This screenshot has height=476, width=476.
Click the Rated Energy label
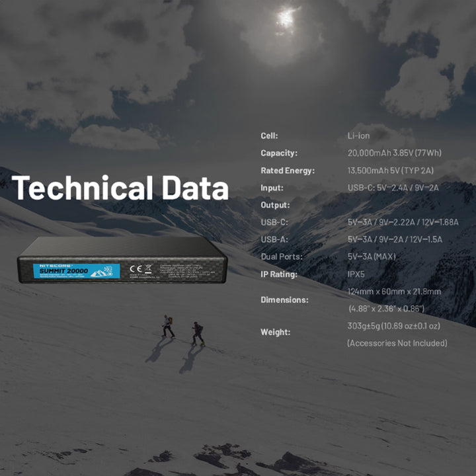[x=288, y=171]
